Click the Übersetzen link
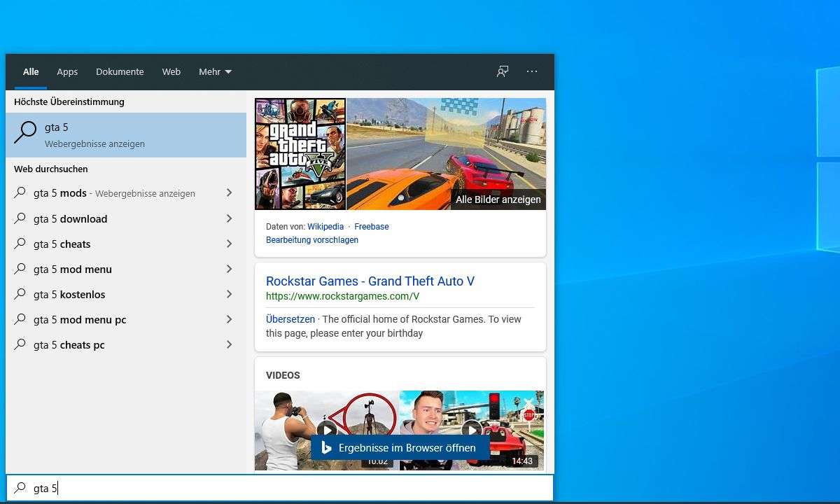This screenshot has width=840, height=504. click(290, 319)
